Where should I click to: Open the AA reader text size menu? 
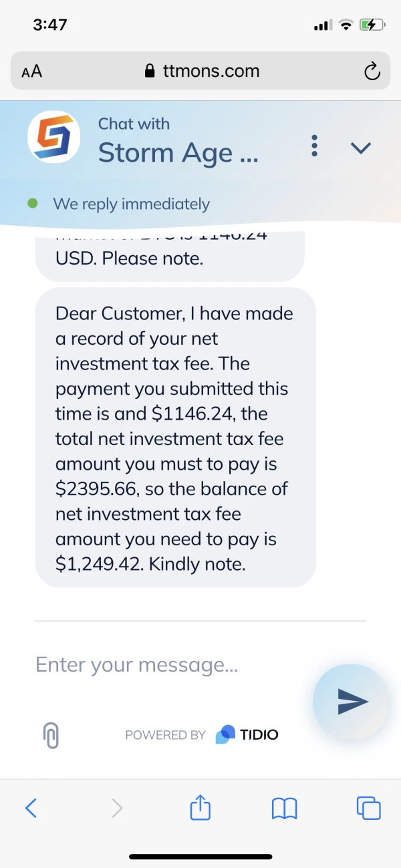click(x=32, y=71)
